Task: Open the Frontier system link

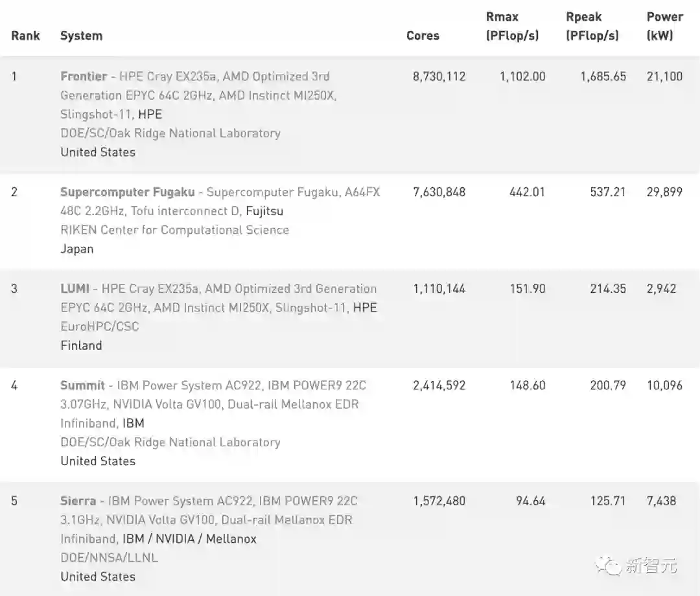Action: point(84,76)
